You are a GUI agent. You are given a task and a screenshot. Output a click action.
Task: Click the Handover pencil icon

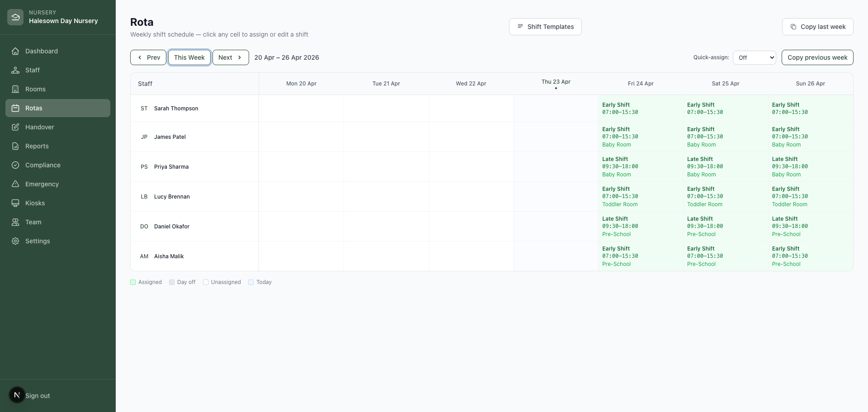click(15, 127)
